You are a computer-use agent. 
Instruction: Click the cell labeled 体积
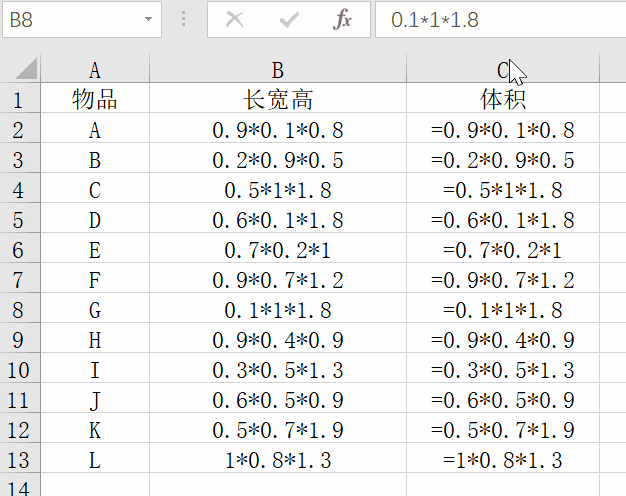pos(503,98)
